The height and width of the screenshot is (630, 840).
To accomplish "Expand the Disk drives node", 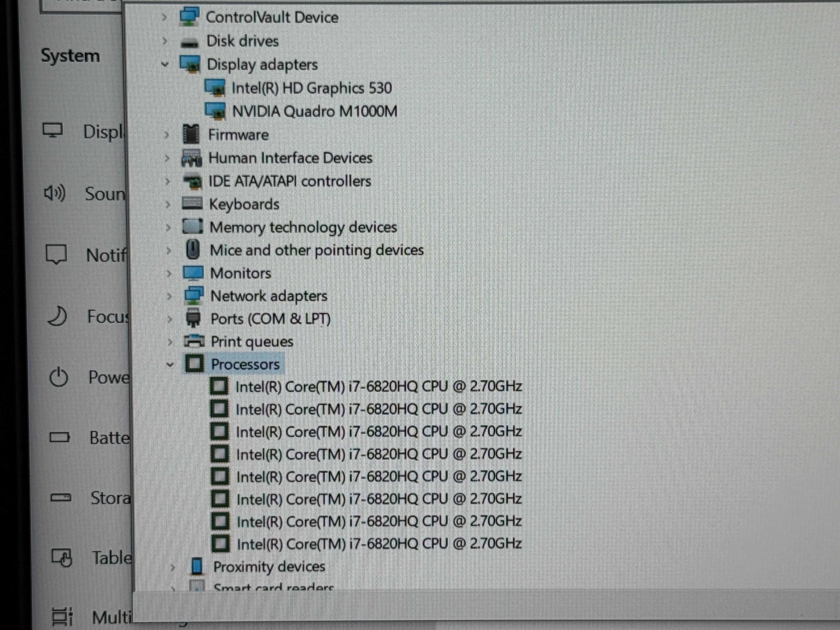I will coord(165,41).
